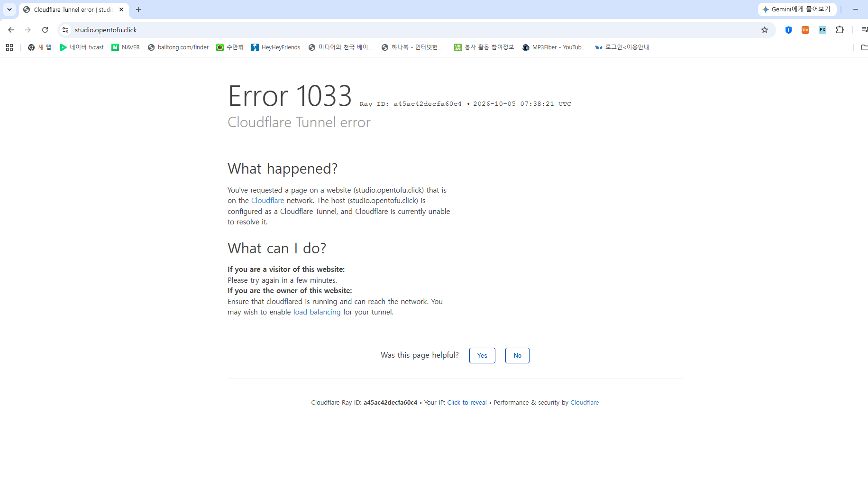Open a new tab with plus button

click(x=138, y=9)
